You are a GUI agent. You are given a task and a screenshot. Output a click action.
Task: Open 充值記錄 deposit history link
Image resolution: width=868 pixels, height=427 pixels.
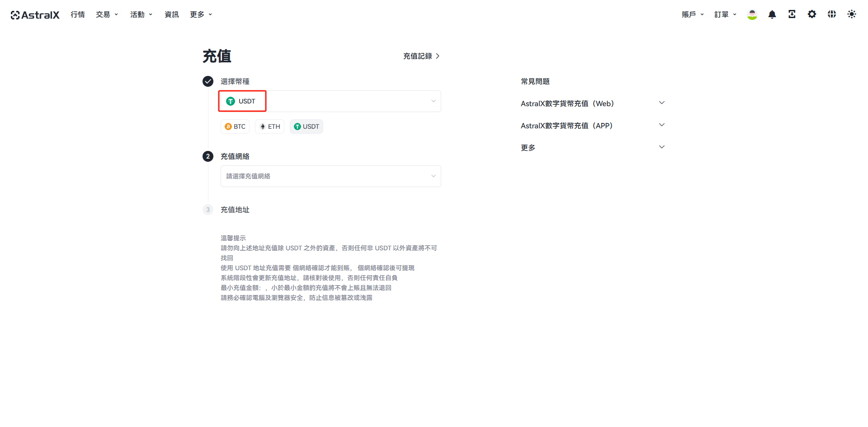421,56
